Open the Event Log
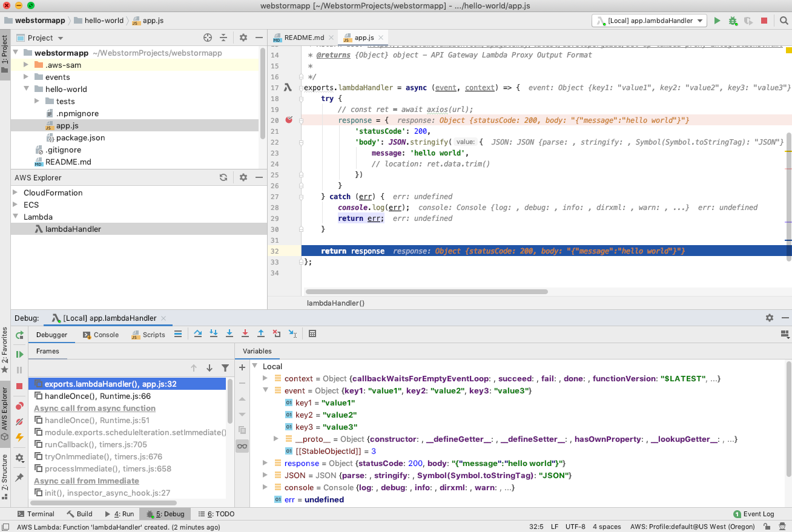The image size is (792, 532). tap(754, 514)
